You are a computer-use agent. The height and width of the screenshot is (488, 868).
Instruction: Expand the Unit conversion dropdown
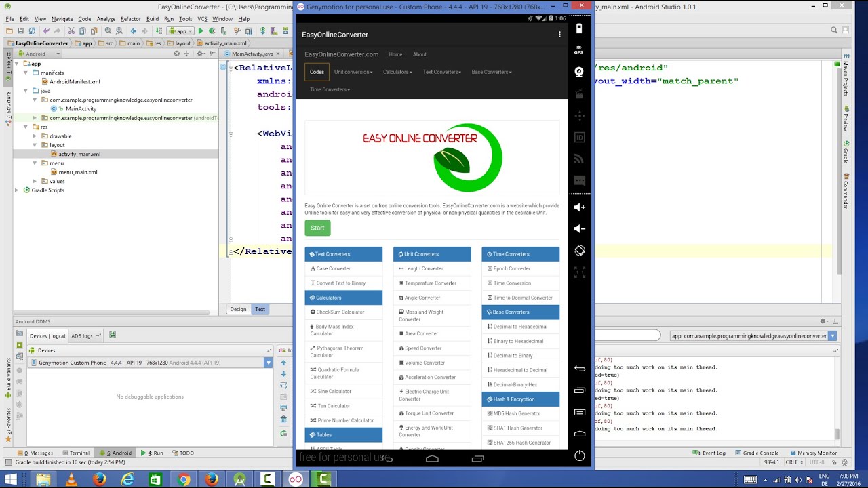(353, 72)
